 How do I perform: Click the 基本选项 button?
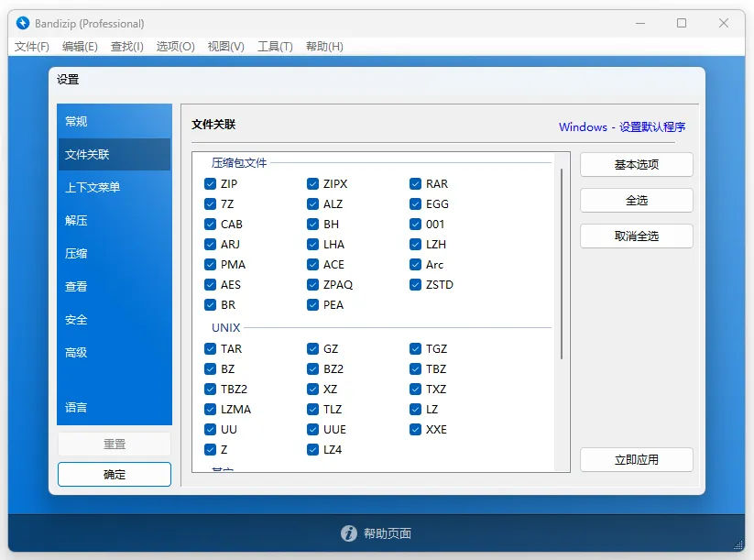click(636, 165)
